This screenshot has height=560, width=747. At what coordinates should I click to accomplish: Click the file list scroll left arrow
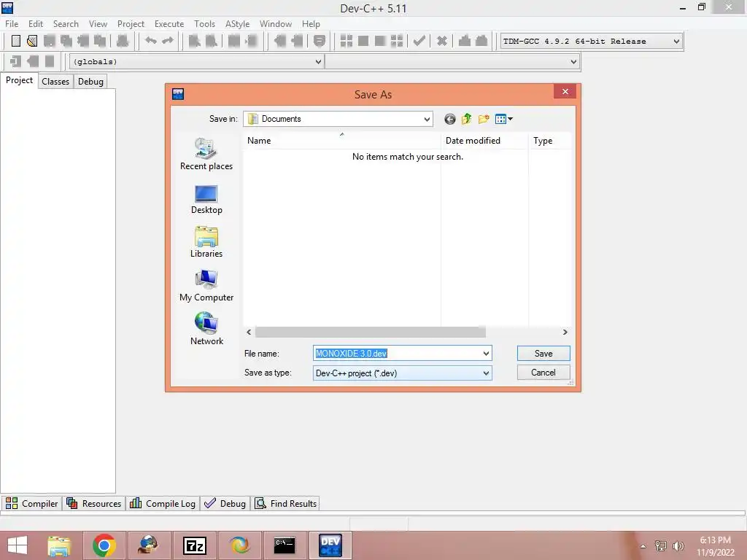point(249,332)
